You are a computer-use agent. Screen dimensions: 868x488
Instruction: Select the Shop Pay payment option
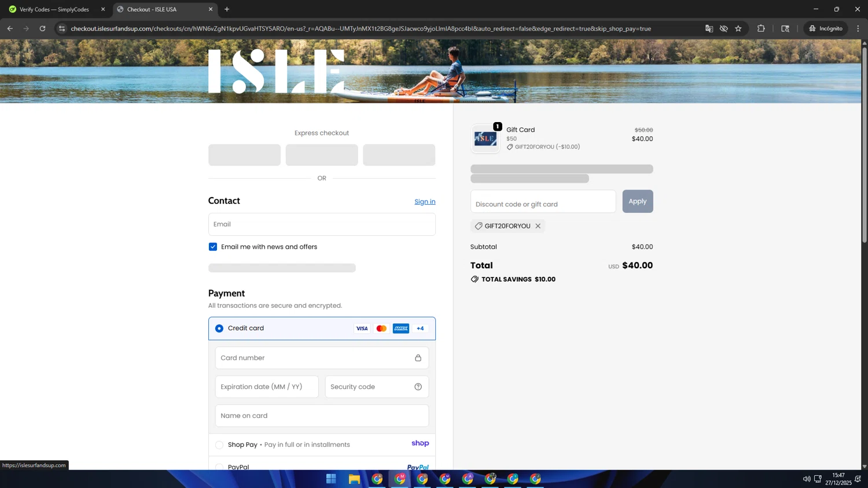click(219, 445)
